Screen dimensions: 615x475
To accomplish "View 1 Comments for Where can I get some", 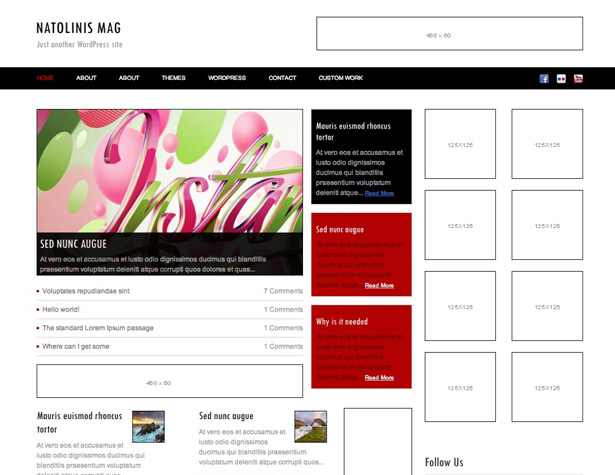I will point(283,346).
